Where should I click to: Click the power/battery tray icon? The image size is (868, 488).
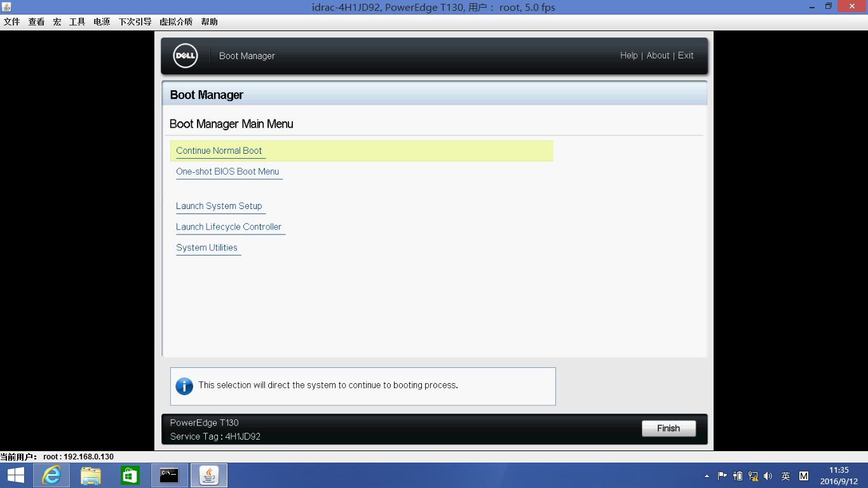click(x=738, y=476)
